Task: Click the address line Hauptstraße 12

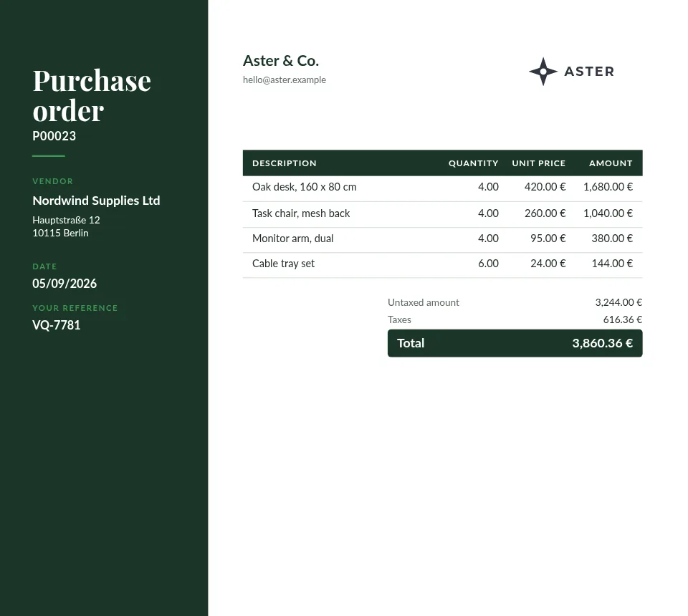Action: (66, 220)
